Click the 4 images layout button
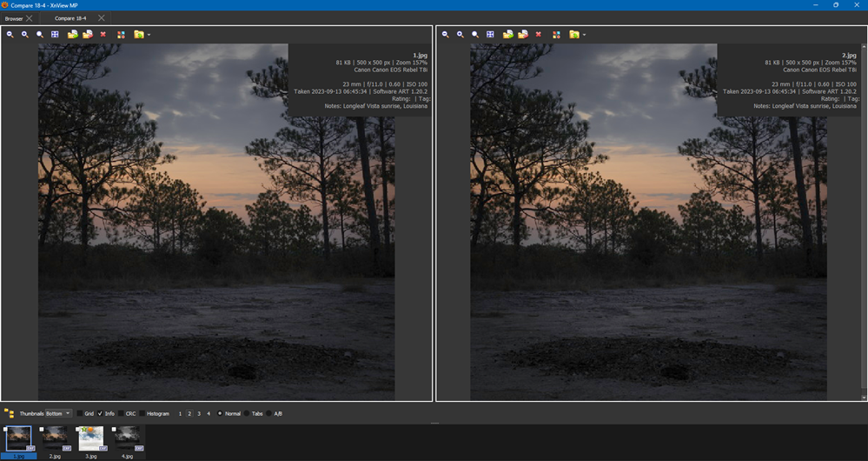868x461 pixels. pyautogui.click(x=209, y=413)
